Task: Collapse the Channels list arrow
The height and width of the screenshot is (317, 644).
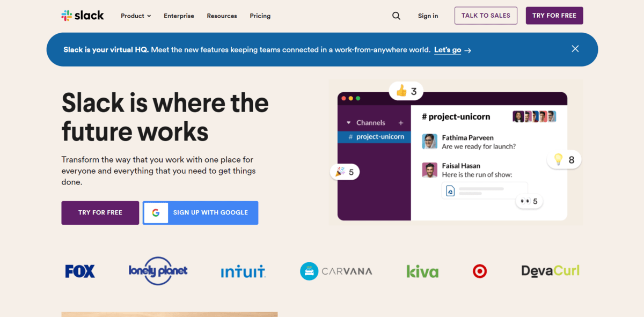Action: click(348, 123)
